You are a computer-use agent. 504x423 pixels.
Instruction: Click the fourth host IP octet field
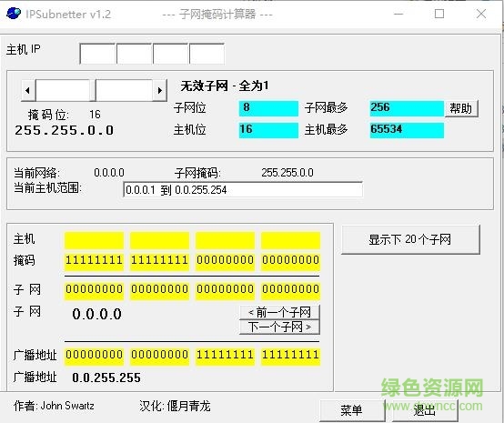(x=207, y=54)
